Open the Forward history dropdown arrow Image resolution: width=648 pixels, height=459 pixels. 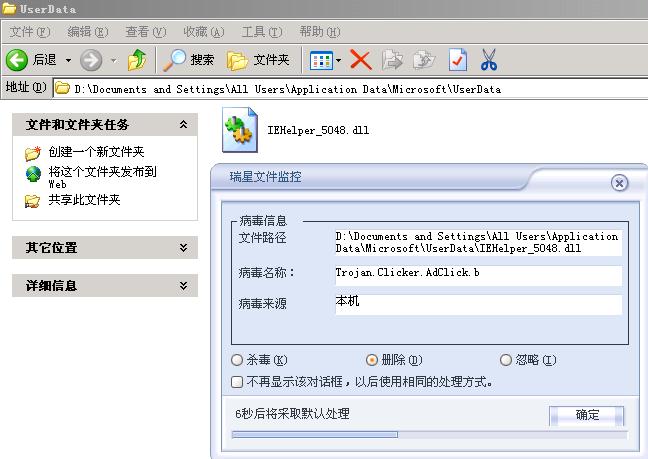tap(113, 60)
